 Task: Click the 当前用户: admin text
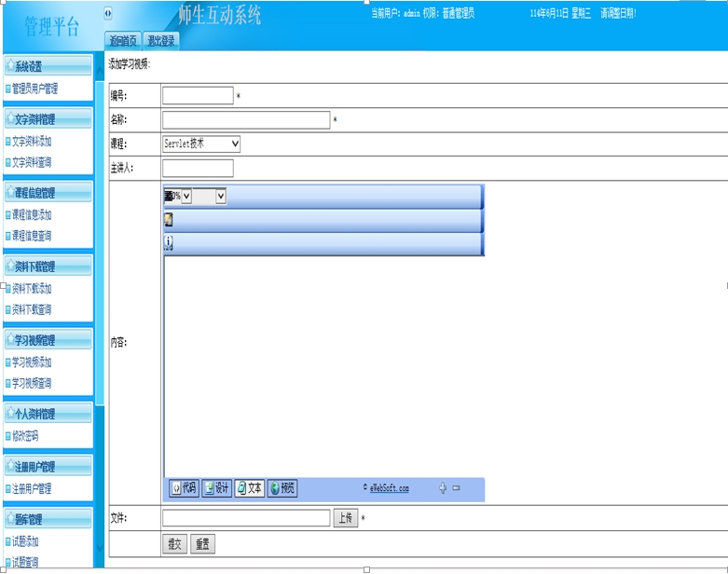pyautogui.click(x=395, y=13)
